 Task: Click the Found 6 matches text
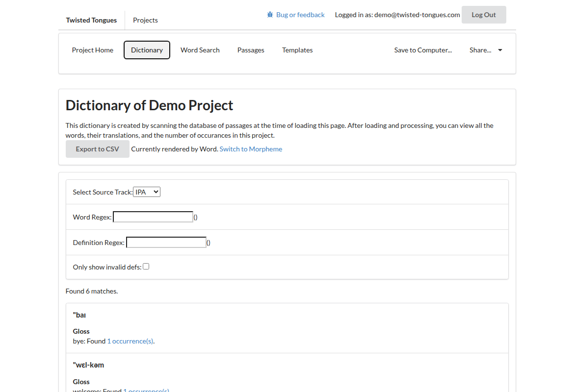[x=92, y=291]
